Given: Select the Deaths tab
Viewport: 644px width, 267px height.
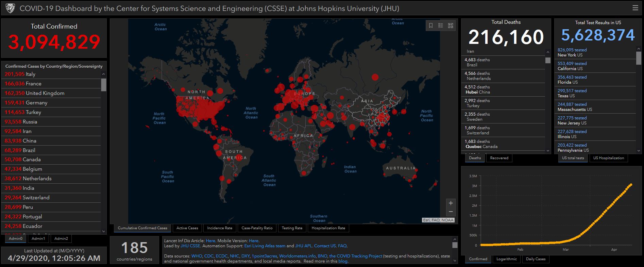Looking at the screenshot, I should pos(475,158).
